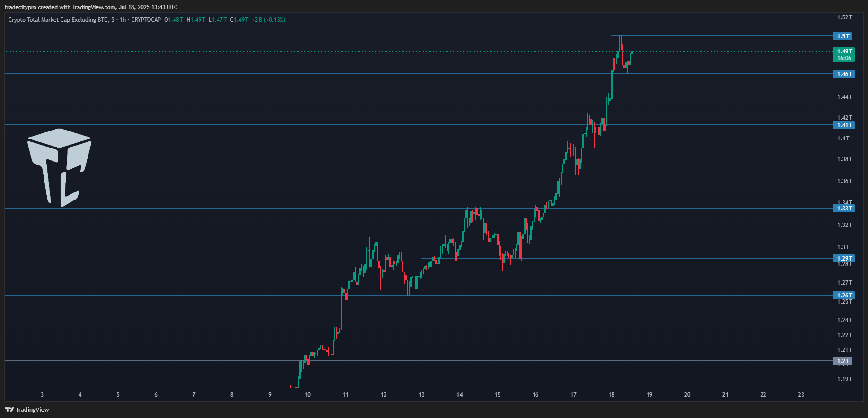The height and width of the screenshot is (418, 868).
Task: Select the '1h' timeframe label in the chart legend
Action: click(x=123, y=20)
